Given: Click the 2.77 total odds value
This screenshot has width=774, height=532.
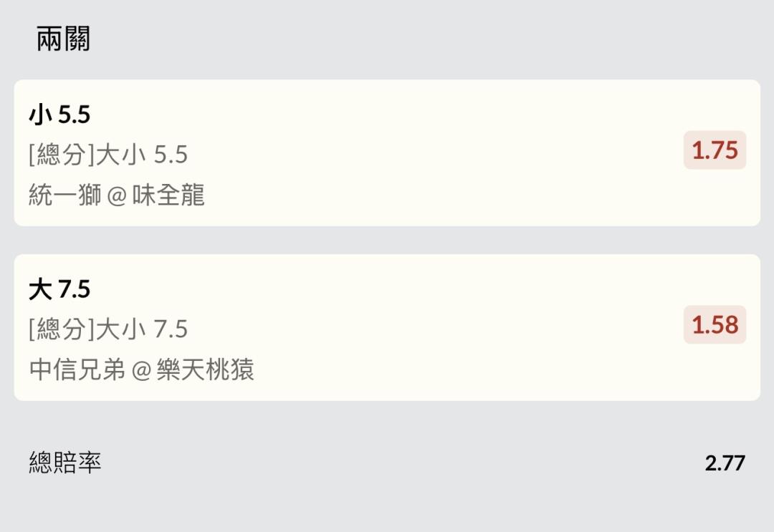Looking at the screenshot, I should pos(725,463).
